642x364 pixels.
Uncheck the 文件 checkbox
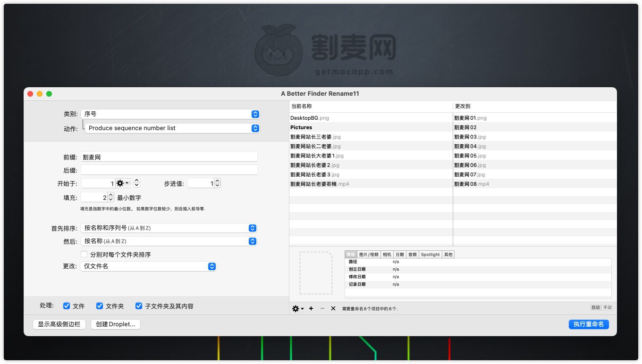(x=67, y=306)
